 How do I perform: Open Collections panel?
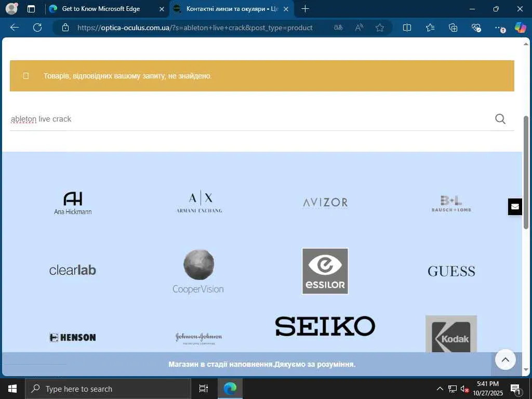(453, 28)
